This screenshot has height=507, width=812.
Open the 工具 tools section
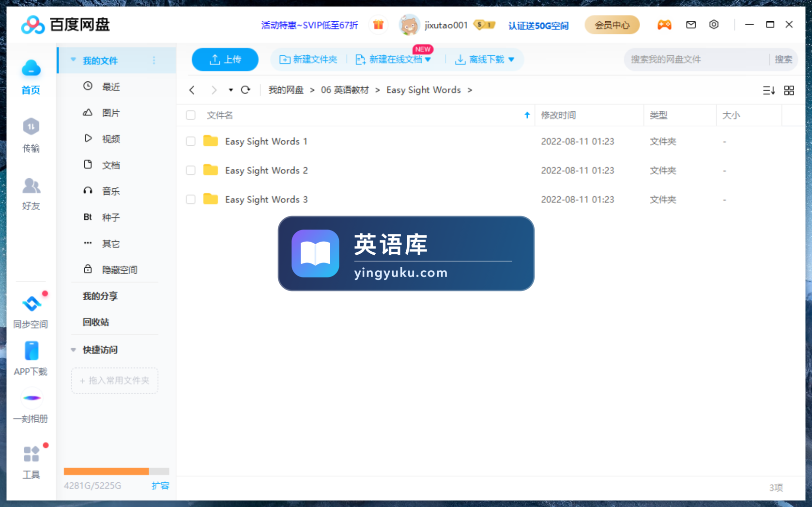click(31, 462)
